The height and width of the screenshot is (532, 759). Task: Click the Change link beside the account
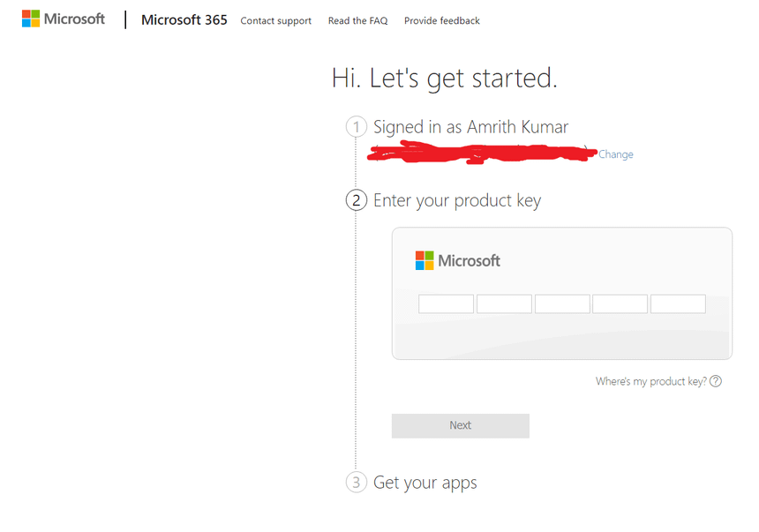[615, 154]
